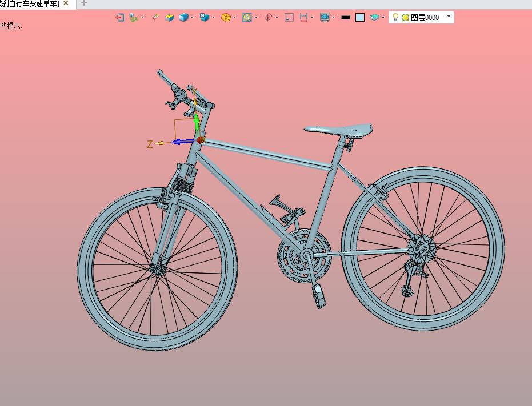This screenshot has width=532, height=406.
Task: Expand the orange polyhedron dropdown arrow
Action: (x=234, y=17)
